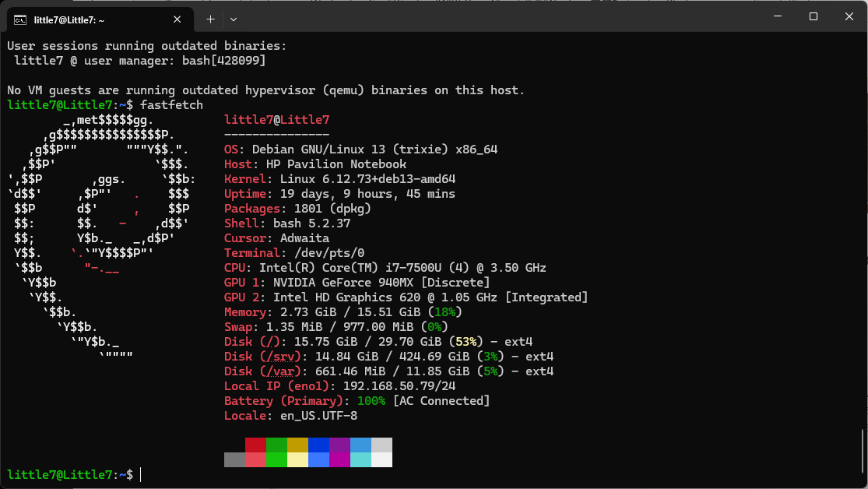Click the white block in the bottom color row
868x489 pixels.
[381, 459]
